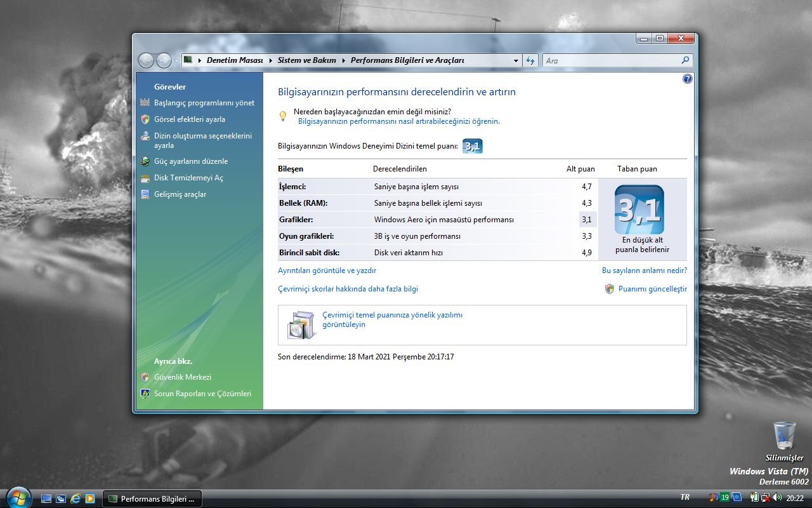Open the recent pages dropdown arrow
The image size is (812, 508).
pos(177,61)
